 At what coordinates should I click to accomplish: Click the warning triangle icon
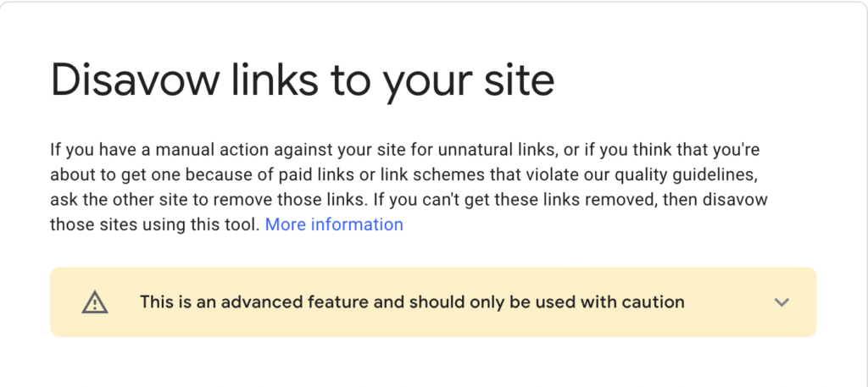pyautogui.click(x=95, y=302)
